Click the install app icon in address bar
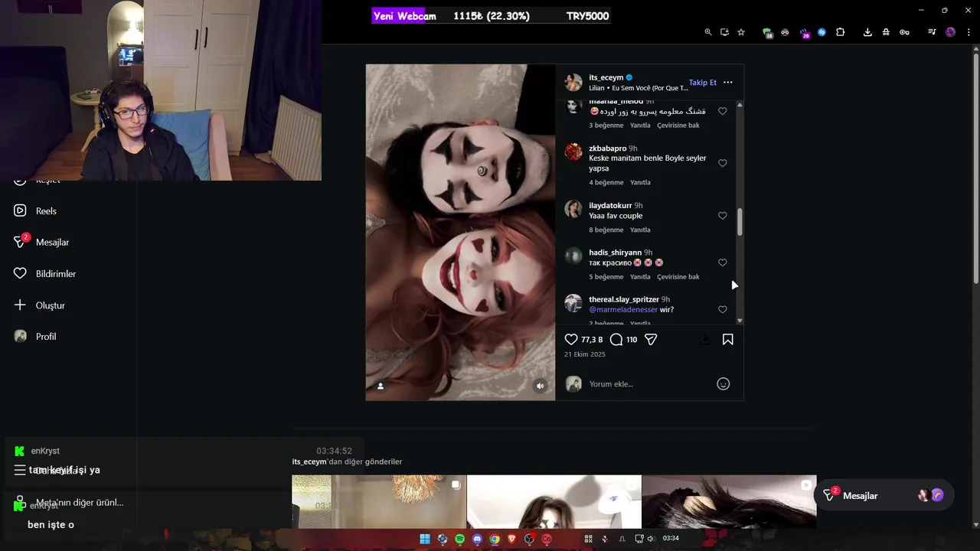Screen dimensions: 980x551 [x=724, y=32]
